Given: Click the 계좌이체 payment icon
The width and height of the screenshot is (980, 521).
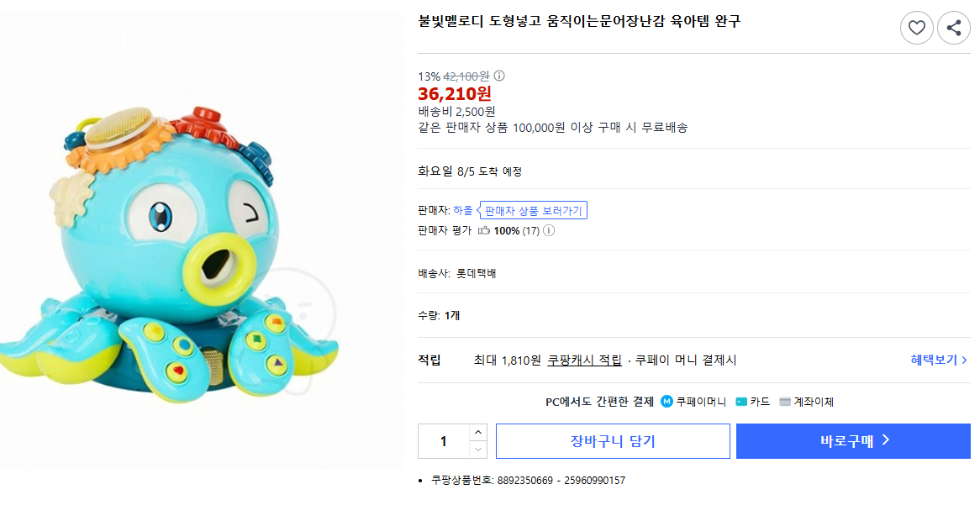Looking at the screenshot, I should [785, 402].
